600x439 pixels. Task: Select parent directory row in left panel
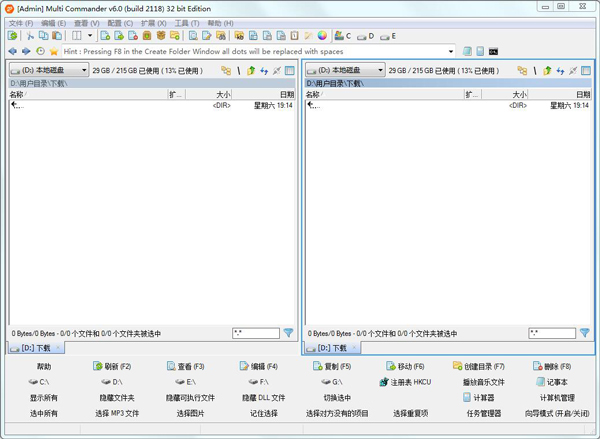tap(152, 105)
